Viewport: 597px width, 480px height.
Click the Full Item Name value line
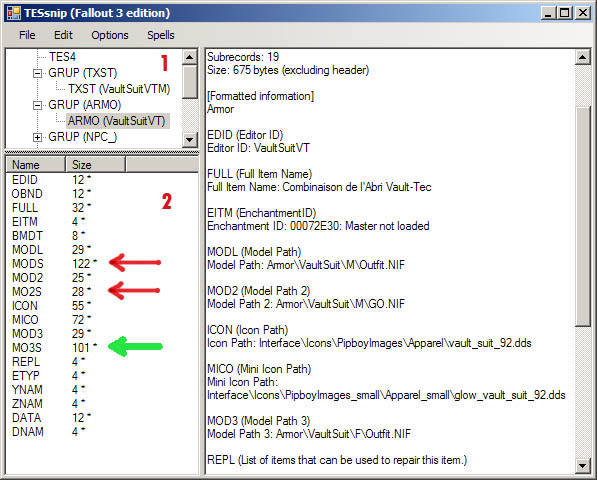point(319,187)
